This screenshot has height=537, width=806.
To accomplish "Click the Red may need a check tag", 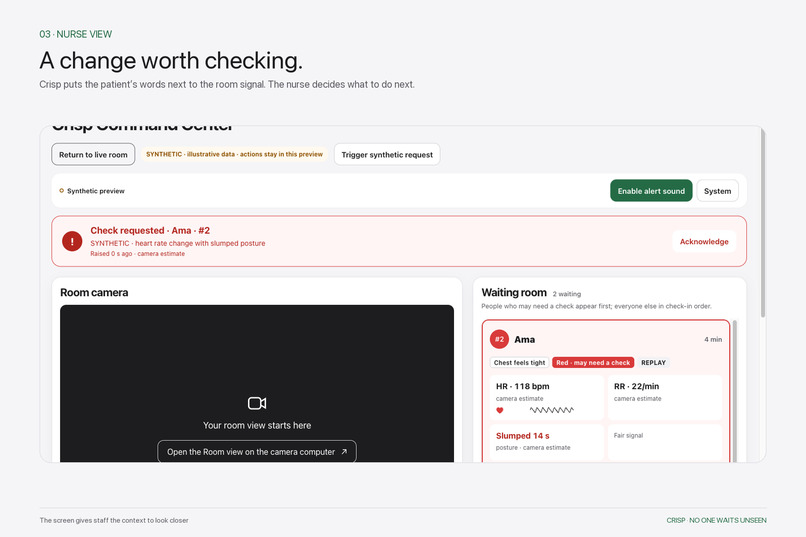I will [x=593, y=362].
